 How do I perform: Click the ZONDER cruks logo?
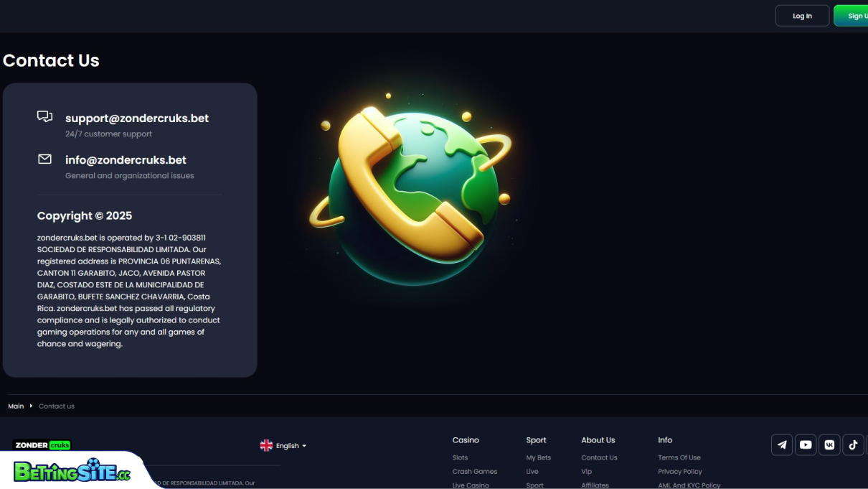(41, 444)
